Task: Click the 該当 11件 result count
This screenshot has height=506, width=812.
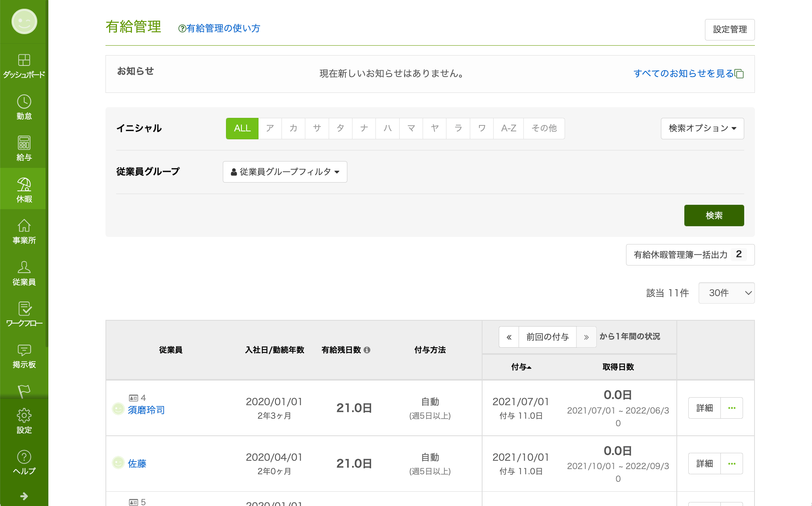Action: [667, 293]
